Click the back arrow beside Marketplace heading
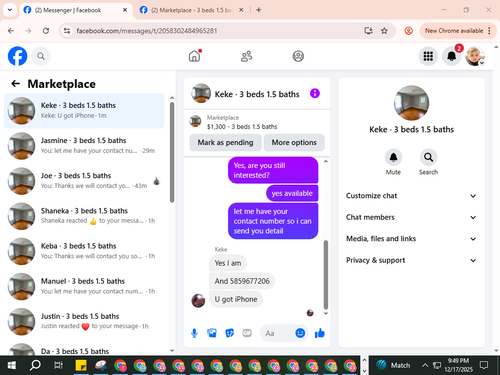 coord(16,83)
